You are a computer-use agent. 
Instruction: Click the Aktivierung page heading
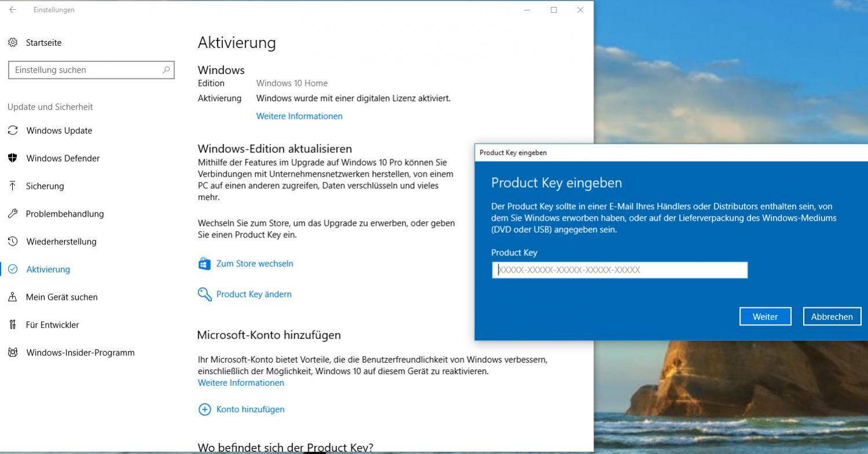tap(237, 42)
